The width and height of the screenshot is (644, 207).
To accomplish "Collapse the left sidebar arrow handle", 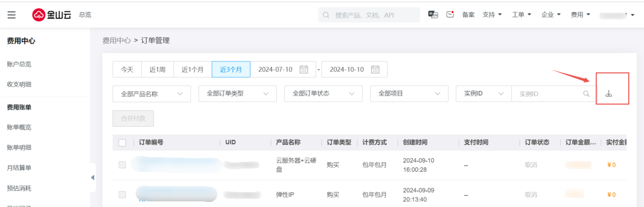I will 92,178.
